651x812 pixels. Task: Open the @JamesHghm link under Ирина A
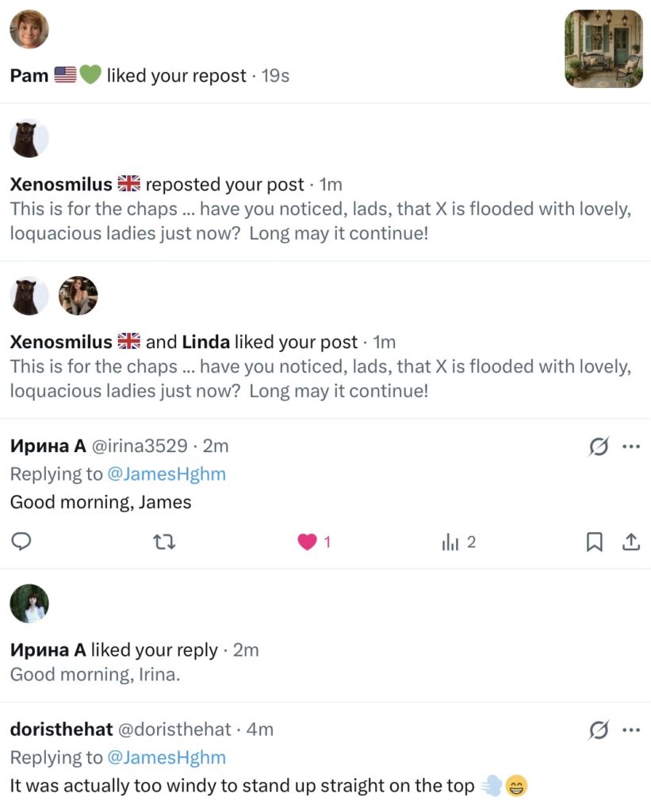coord(166,474)
